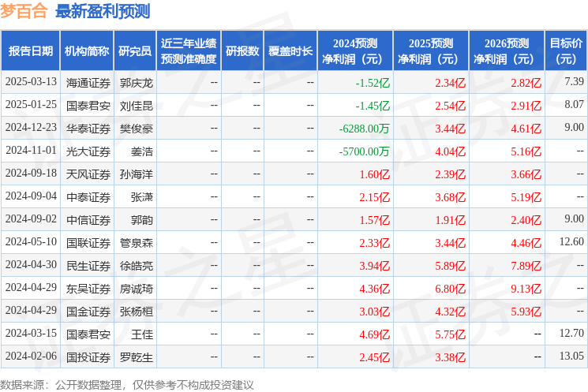This screenshot has height=392, width=588.
Task: Click the 3.68亿 forecast value
Action: click(x=450, y=197)
